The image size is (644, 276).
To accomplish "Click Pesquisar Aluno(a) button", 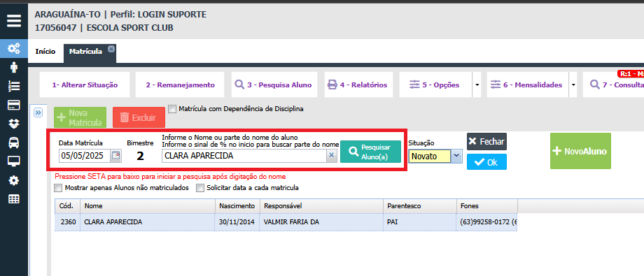I will 370,152.
